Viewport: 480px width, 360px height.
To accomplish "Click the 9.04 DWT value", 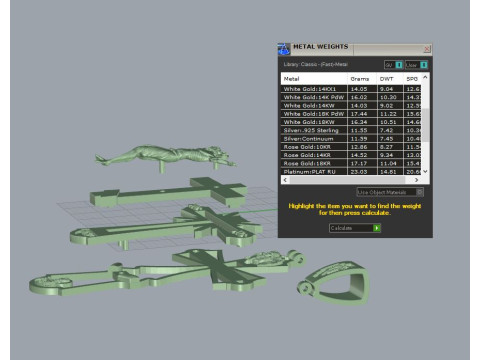I will click(x=386, y=89).
